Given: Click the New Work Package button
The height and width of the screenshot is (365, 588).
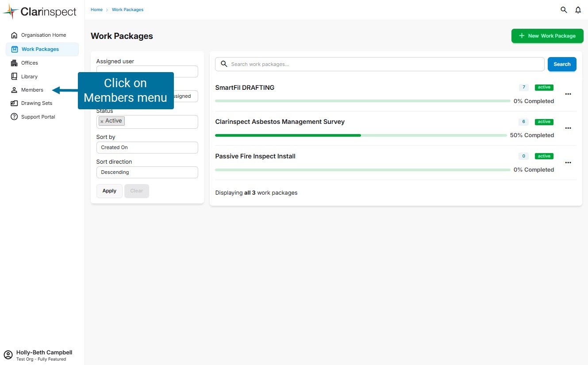Looking at the screenshot, I should (547, 36).
